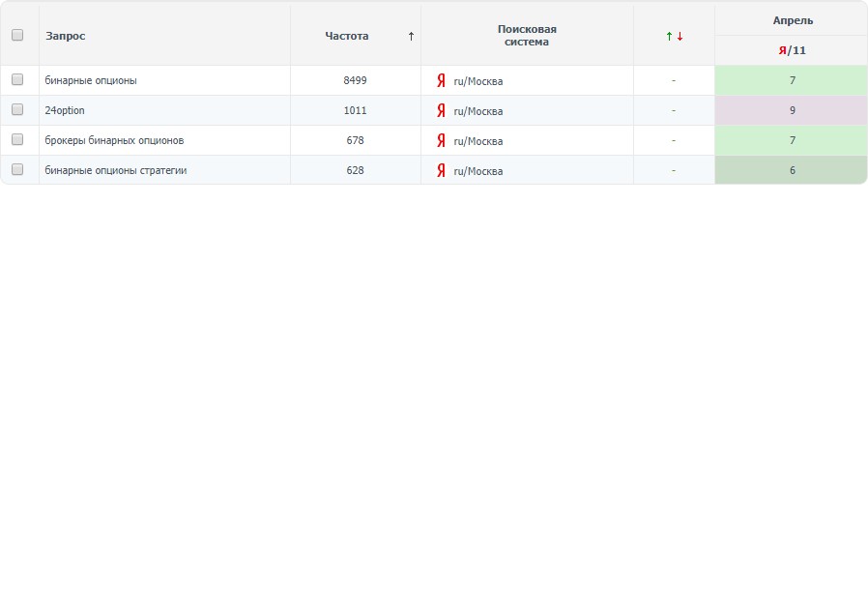
Task: Click position cell 9 for 24option
Action: tap(791, 110)
